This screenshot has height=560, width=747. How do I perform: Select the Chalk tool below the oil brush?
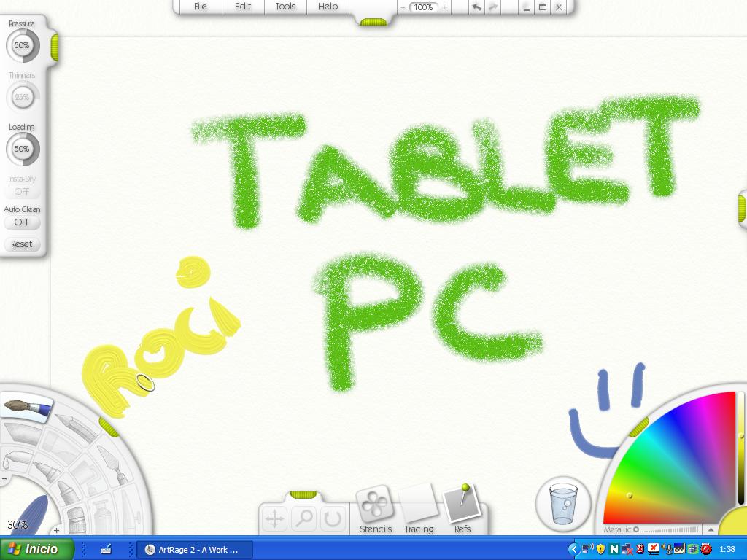21,433
